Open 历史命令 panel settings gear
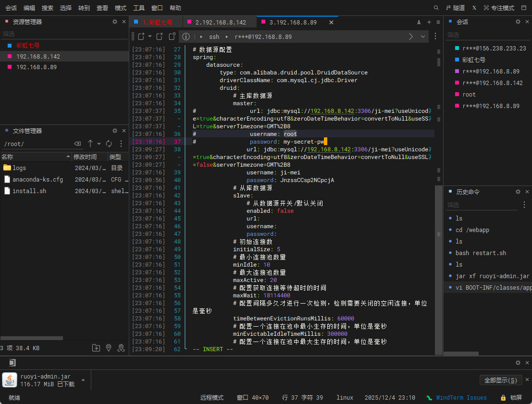532x404 pixels. (x=518, y=192)
